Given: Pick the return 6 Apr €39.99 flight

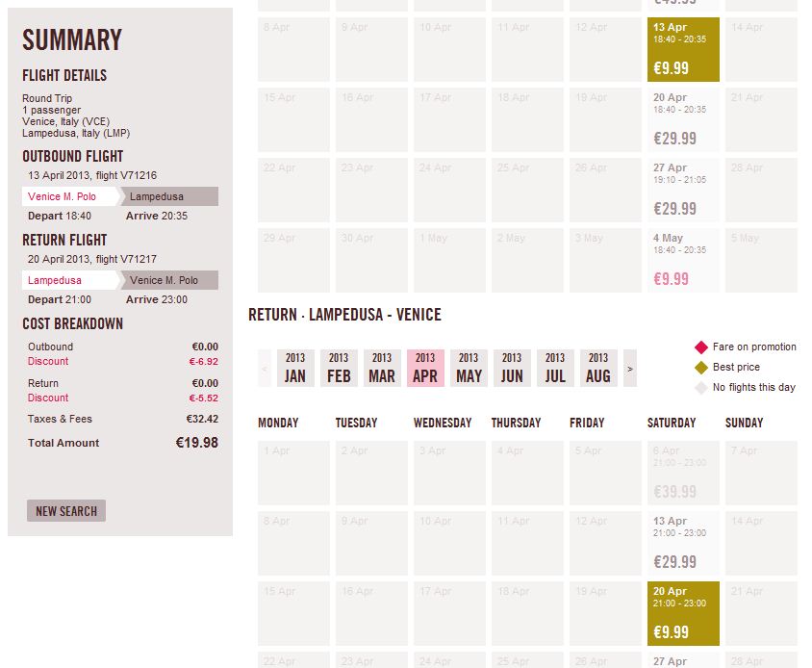Looking at the screenshot, I should click(x=683, y=474).
